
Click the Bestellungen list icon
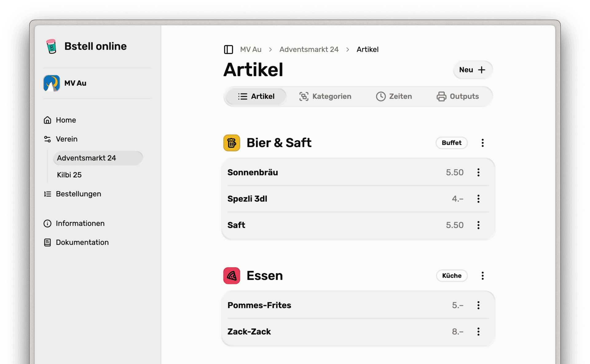48,194
